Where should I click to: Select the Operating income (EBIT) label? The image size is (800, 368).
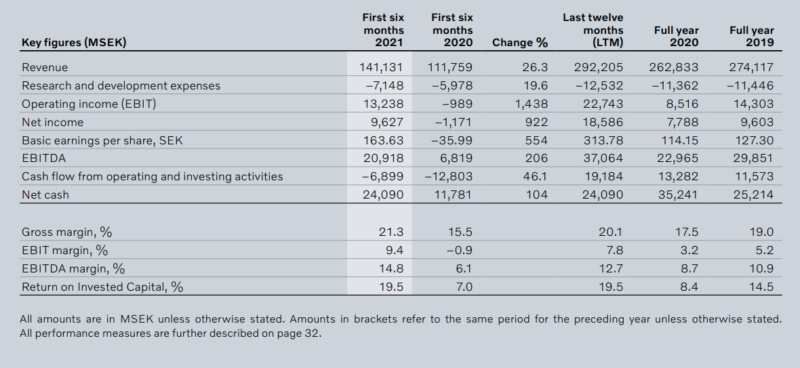pos(89,104)
